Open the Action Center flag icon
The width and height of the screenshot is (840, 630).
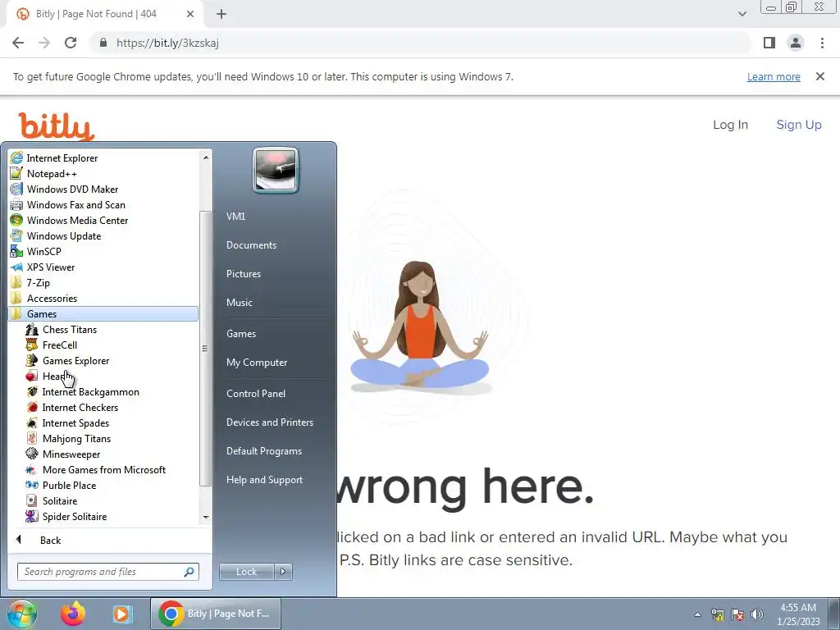(x=737, y=614)
